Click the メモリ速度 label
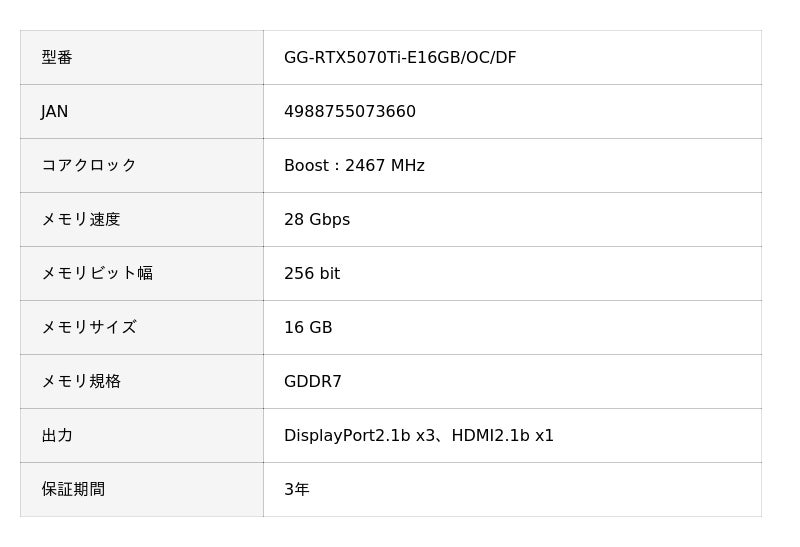This screenshot has height=547, width=800. click(x=80, y=220)
